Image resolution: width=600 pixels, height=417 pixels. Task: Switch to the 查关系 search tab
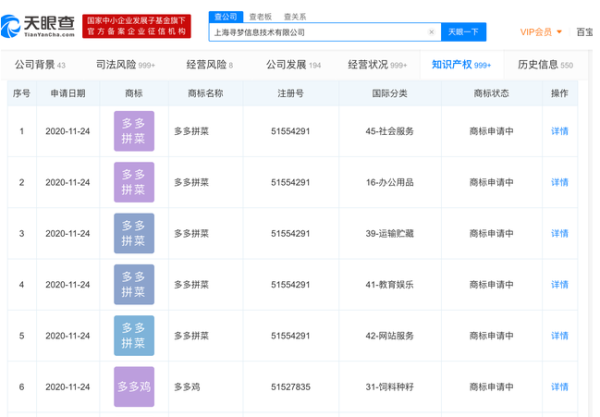295,17
